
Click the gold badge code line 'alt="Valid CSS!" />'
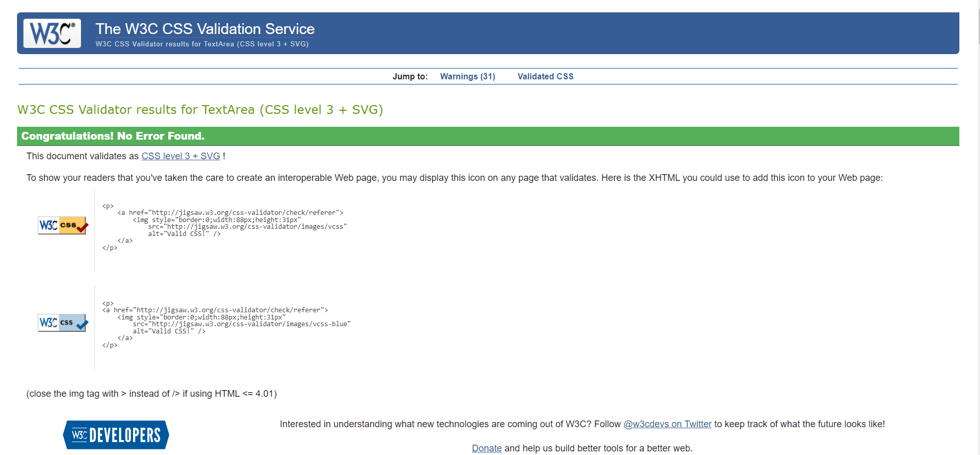click(184, 234)
